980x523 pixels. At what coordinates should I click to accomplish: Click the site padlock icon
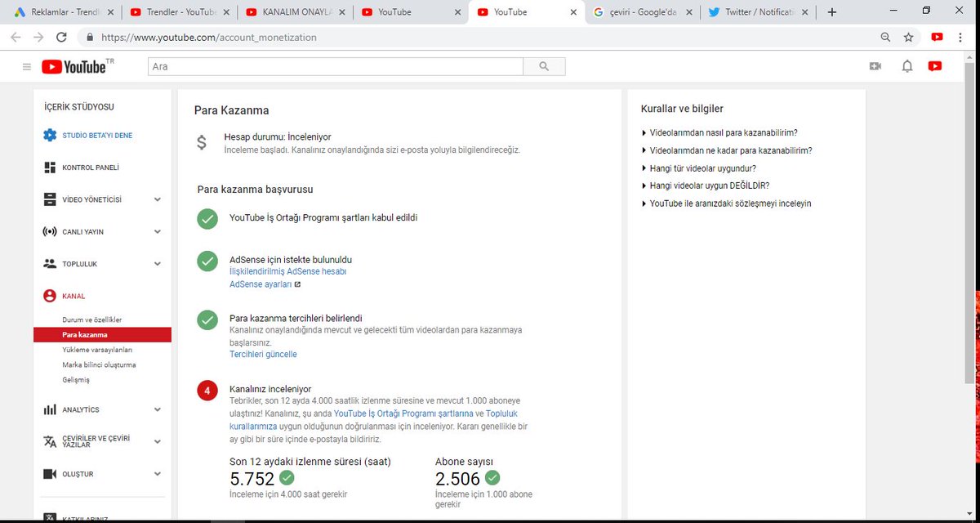88,37
